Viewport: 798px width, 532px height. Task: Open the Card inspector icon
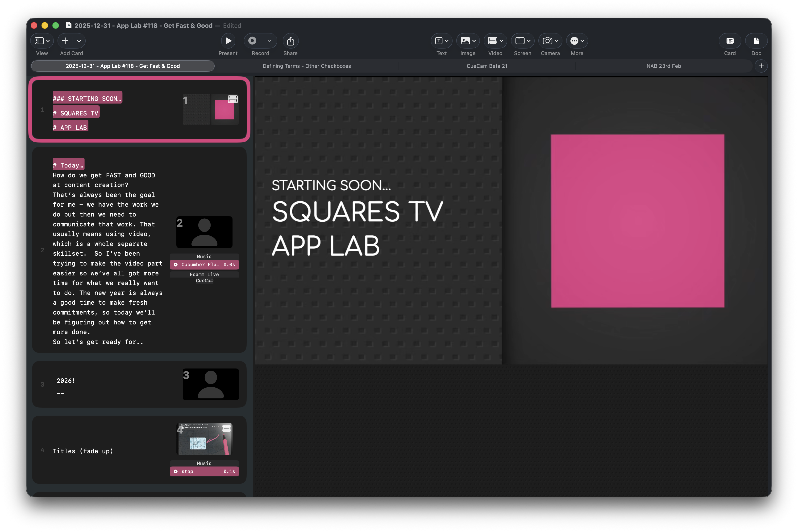(730, 41)
